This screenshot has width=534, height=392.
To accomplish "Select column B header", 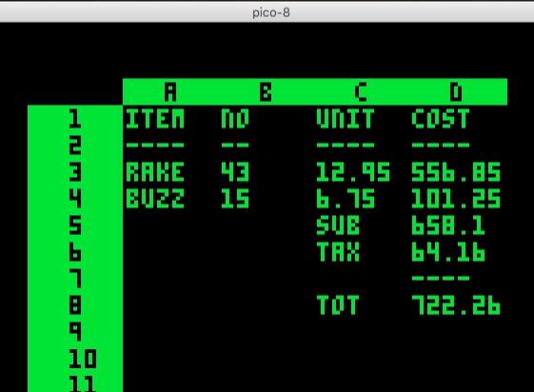I will click(x=266, y=92).
